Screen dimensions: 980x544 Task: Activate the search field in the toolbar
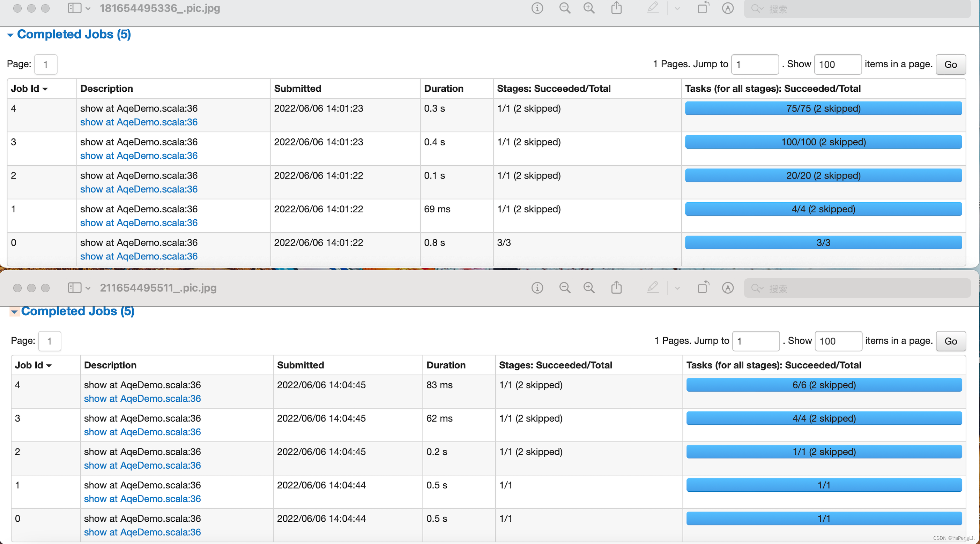pos(856,8)
